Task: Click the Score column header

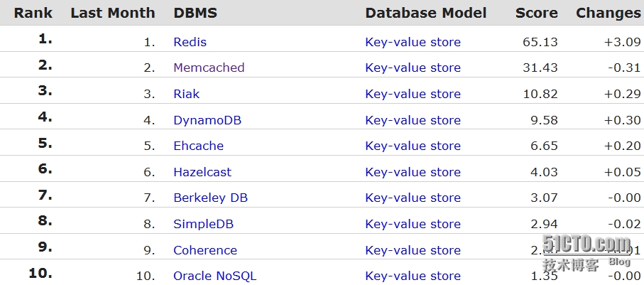Action: pos(536,13)
